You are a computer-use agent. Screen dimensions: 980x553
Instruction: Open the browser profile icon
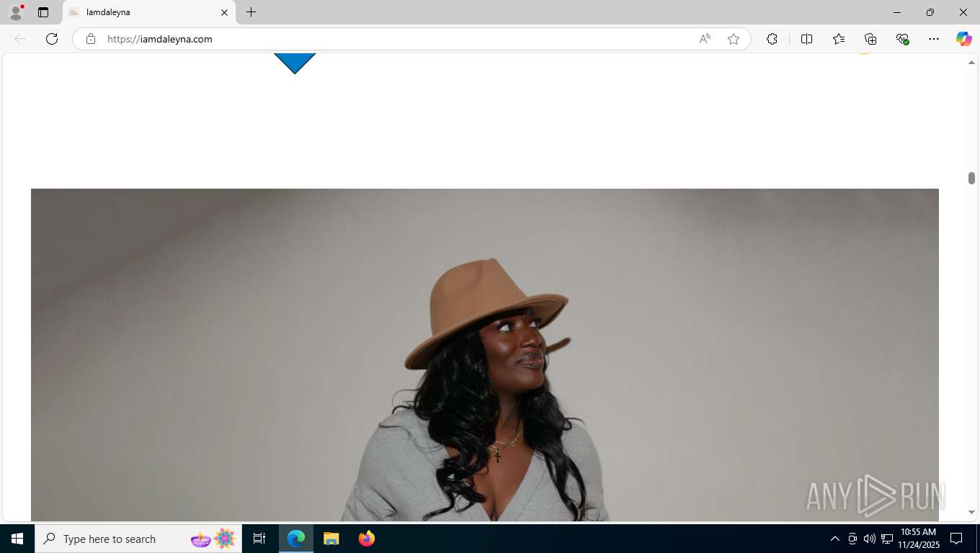[x=16, y=12]
